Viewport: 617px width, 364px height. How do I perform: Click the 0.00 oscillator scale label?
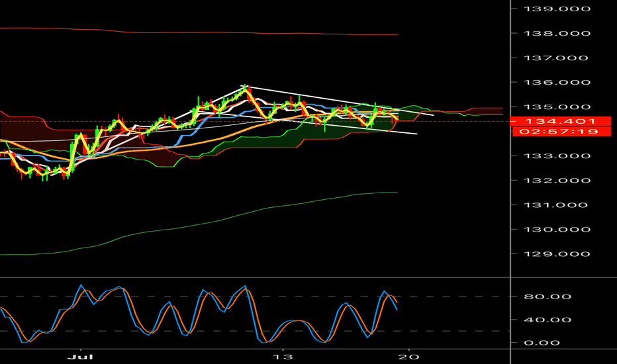point(542,343)
